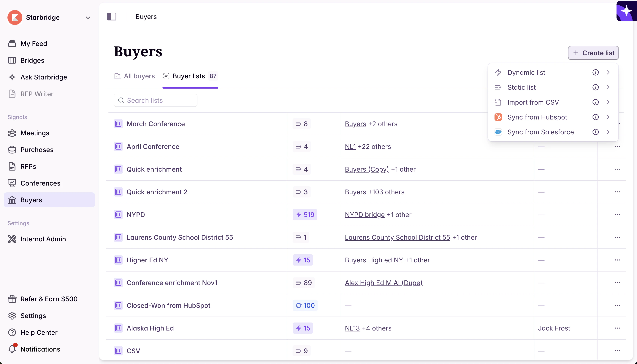Click the Search lists input field
The image size is (637, 364).
click(158, 100)
